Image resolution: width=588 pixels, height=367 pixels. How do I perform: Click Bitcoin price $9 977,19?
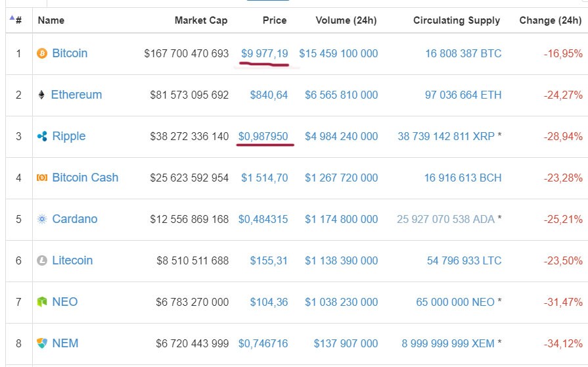point(264,53)
